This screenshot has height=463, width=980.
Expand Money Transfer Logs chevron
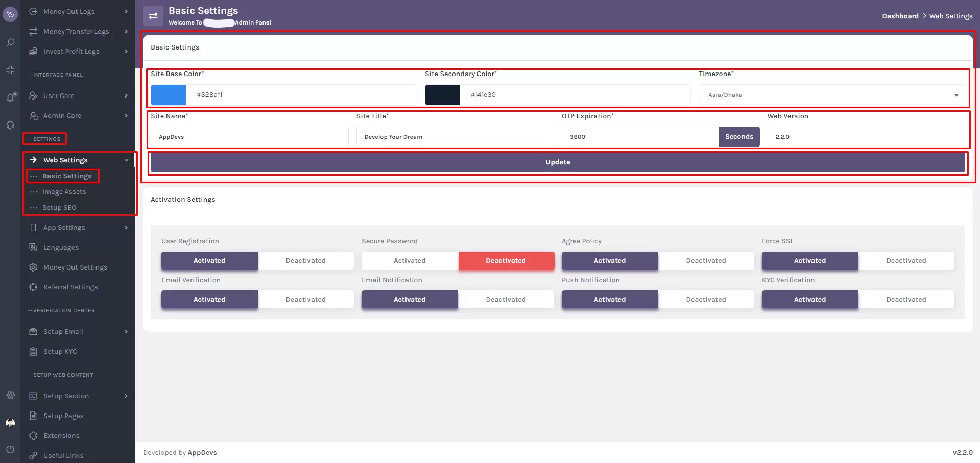126,31
